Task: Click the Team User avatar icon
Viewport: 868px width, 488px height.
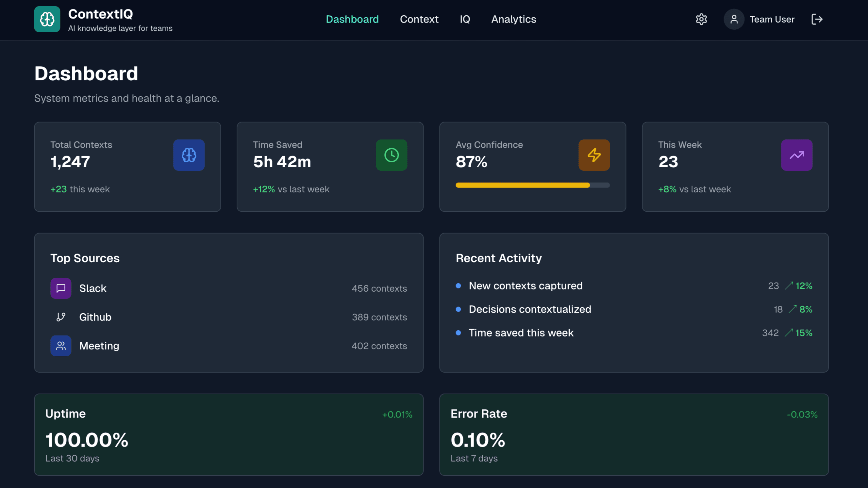Action: tap(734, 19)
